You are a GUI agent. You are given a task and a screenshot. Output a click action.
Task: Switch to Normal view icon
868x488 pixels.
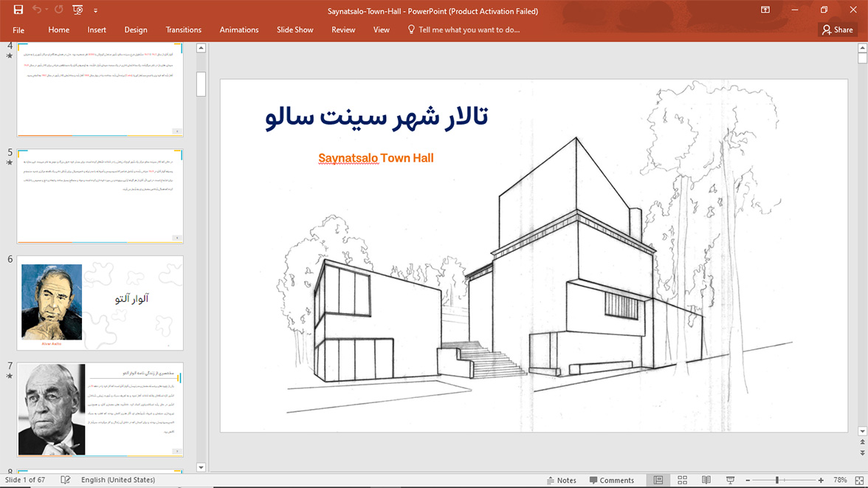coord(658,480)
